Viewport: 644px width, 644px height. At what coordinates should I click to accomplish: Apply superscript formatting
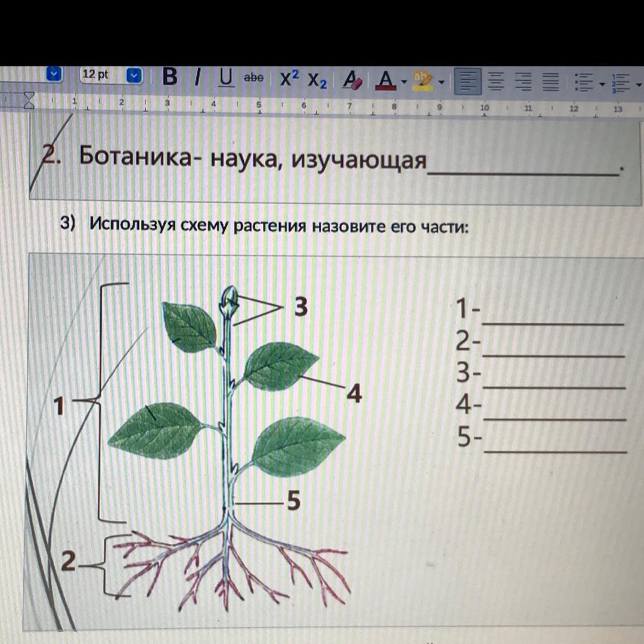(x=290, y=79)
